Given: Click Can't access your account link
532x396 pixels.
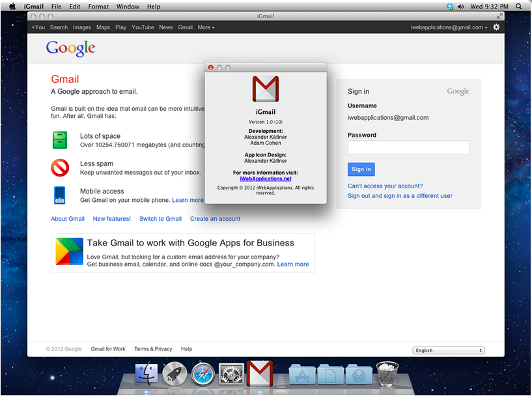Looking at the screenshot, I should tap(385, 186).
